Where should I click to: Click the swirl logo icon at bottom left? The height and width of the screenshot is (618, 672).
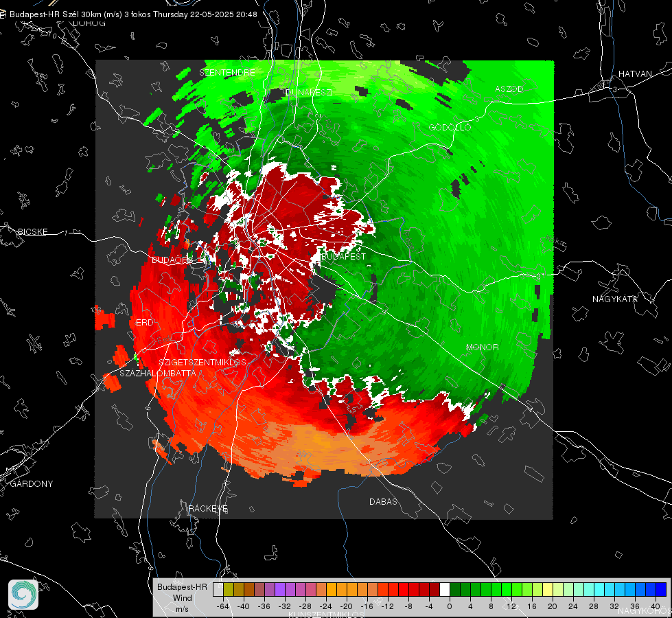[x=23, y=595]
